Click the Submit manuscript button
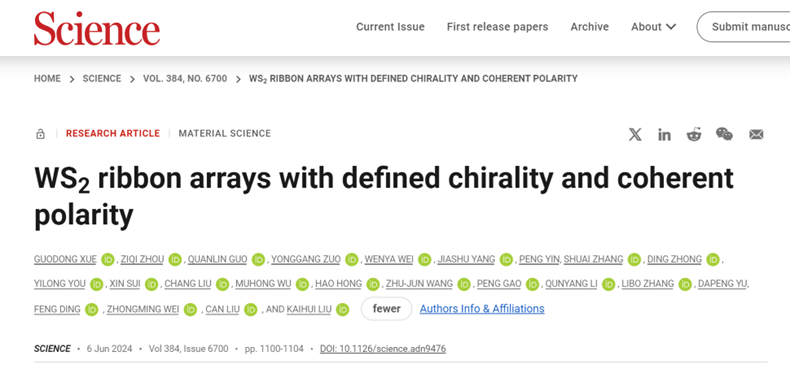790x369 pixels. (744, 27)
